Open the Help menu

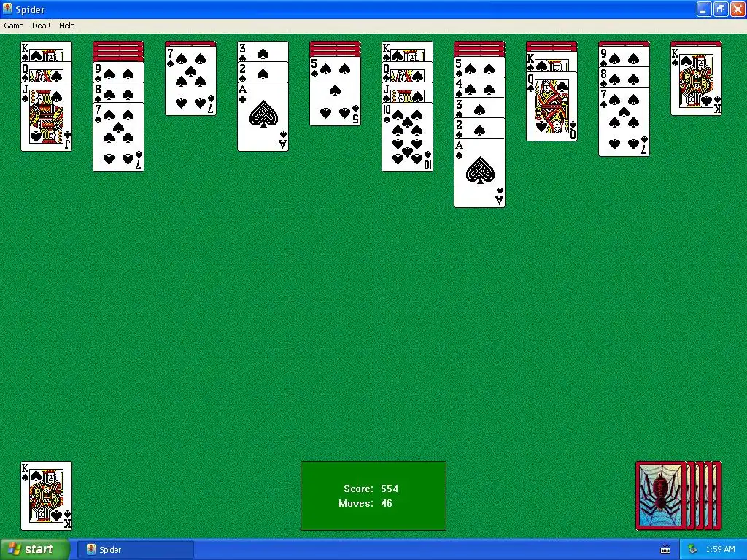click(66, 26)
